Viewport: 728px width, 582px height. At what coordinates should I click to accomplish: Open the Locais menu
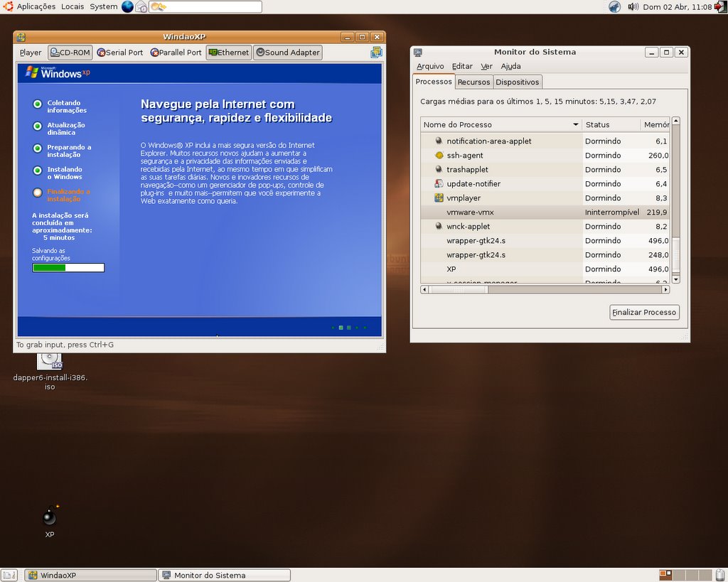tap(73, 6)
